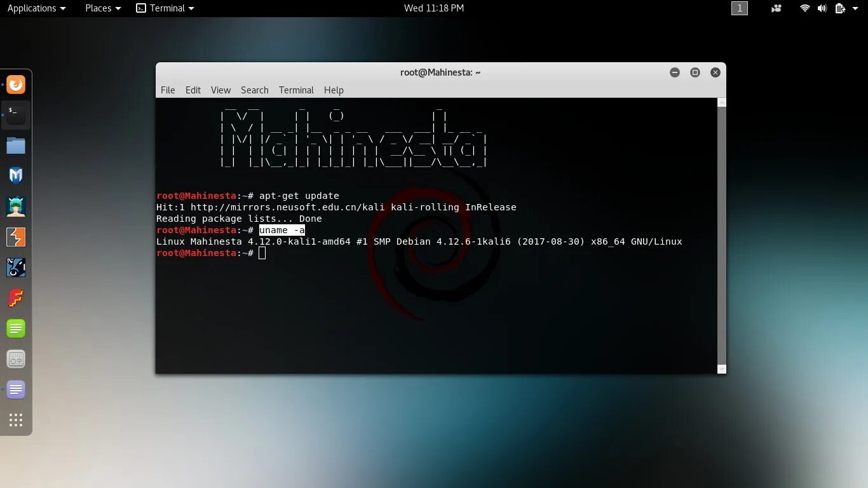The width and height of the screenshot is (868, 488).
Task: Click the terminal scrollbar down arrow
Action: click(x=721, y=369)
